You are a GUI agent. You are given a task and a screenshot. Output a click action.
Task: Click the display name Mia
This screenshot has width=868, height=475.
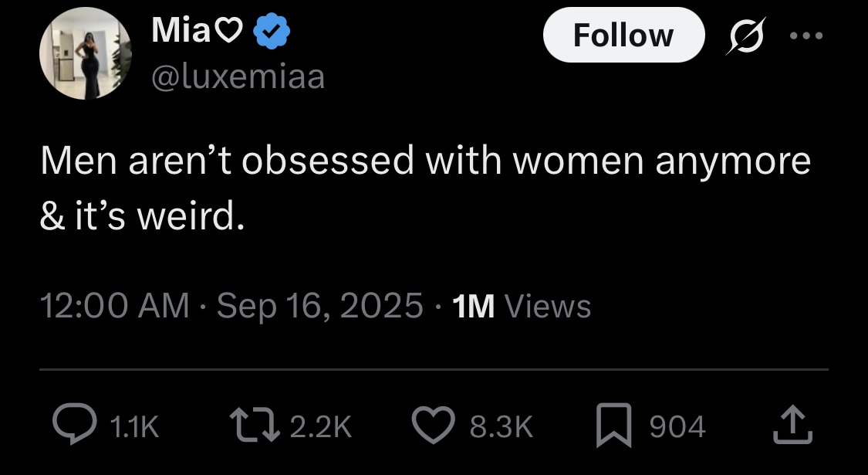pyautogui.click(x=179, y=31)
